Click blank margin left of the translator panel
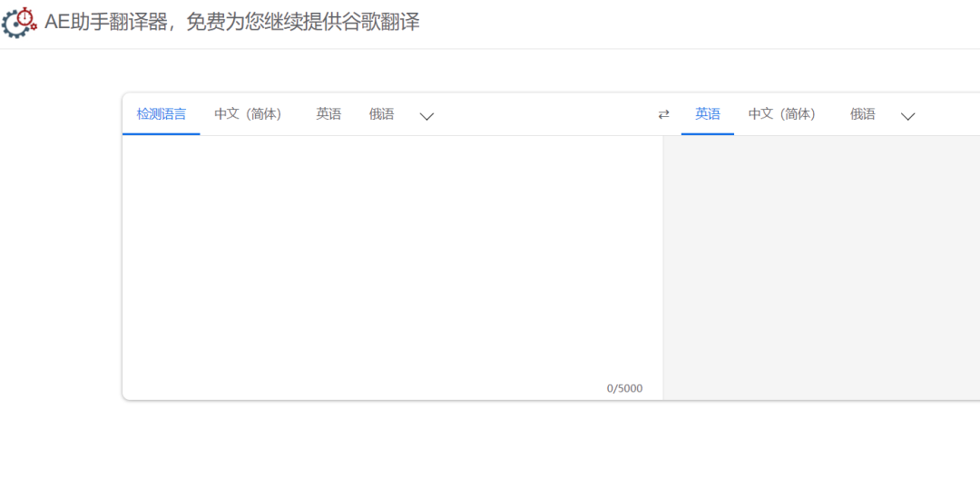The width and height of the screenshot is (980, 497). (60, 254)
